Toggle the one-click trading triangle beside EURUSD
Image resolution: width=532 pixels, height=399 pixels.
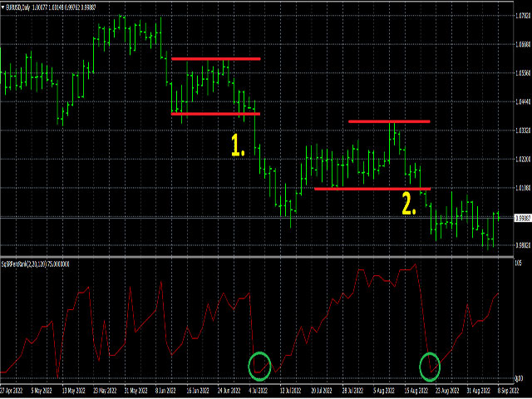(x=3, y=7)
